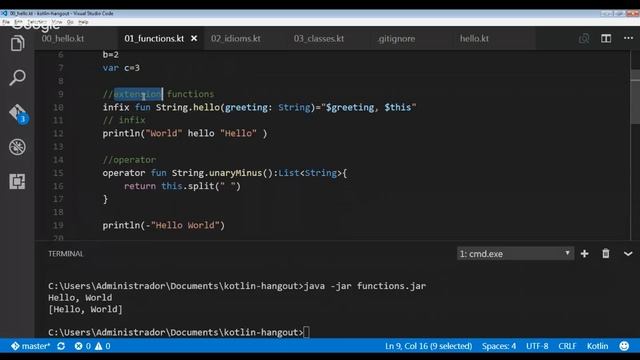Change language mode via Kotlin indicator

(x=598, y=346)
